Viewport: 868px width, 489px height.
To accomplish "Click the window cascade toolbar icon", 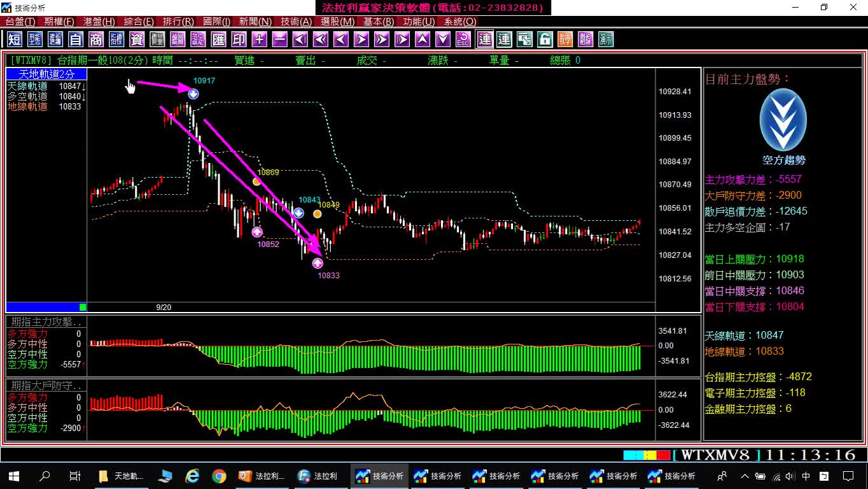I will (524, 39).
